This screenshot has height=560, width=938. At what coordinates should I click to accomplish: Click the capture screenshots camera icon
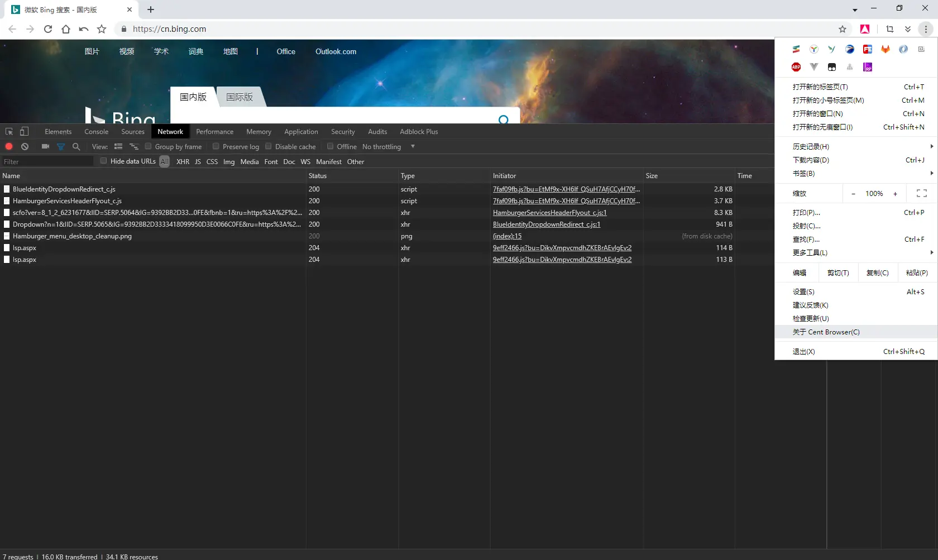tap(45, 146)
